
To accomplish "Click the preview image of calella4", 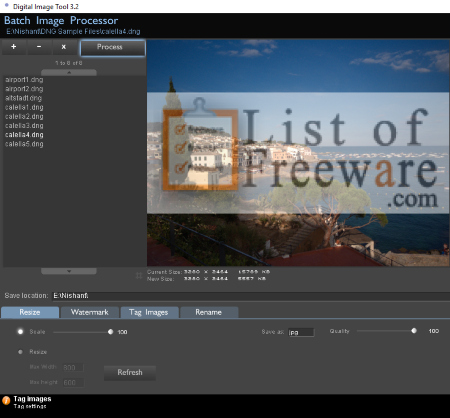I will 298,153.
